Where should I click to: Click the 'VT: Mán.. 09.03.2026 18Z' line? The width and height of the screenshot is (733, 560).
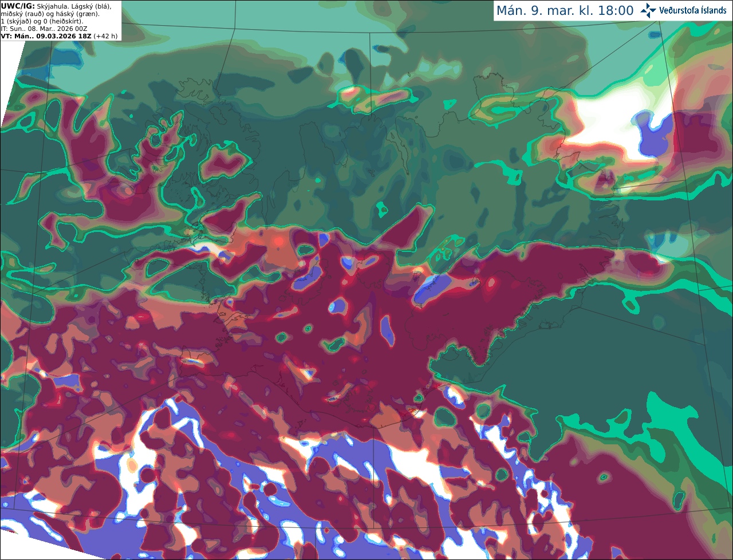(46, 36)
